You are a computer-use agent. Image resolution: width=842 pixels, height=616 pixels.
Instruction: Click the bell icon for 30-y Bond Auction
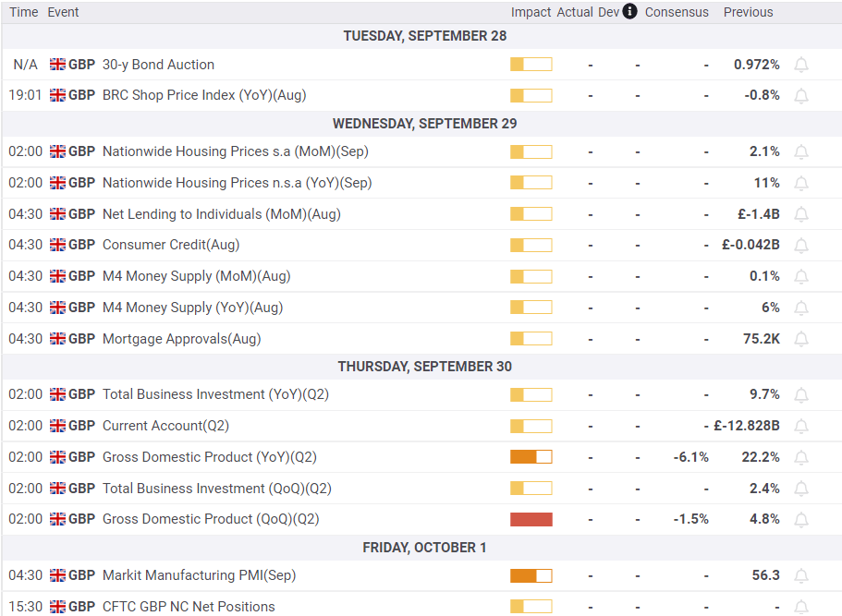(x=801, y=65)
